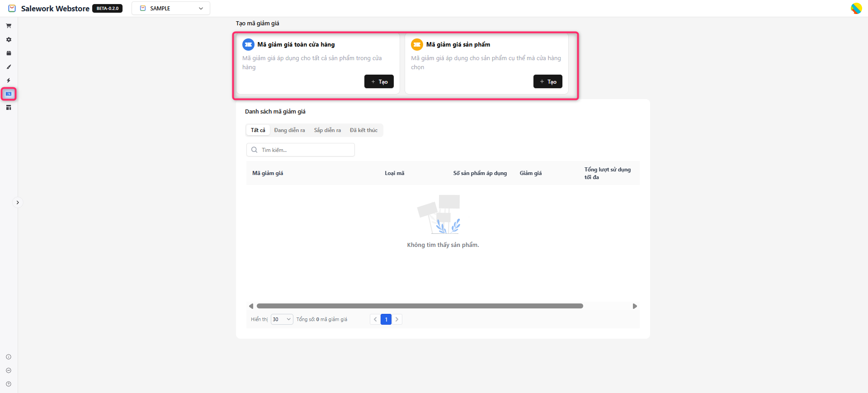Click the question mark help icon
Image resolution: width=868 pixels, height=393 pixels.
click(x=9, y=384)
